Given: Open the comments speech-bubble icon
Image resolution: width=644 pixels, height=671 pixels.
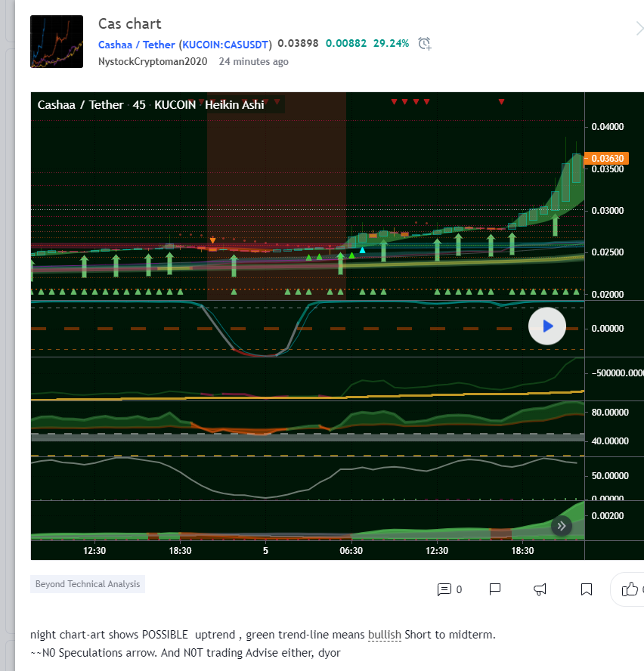Looking at the screenshot, I should [x=444, y=589].
